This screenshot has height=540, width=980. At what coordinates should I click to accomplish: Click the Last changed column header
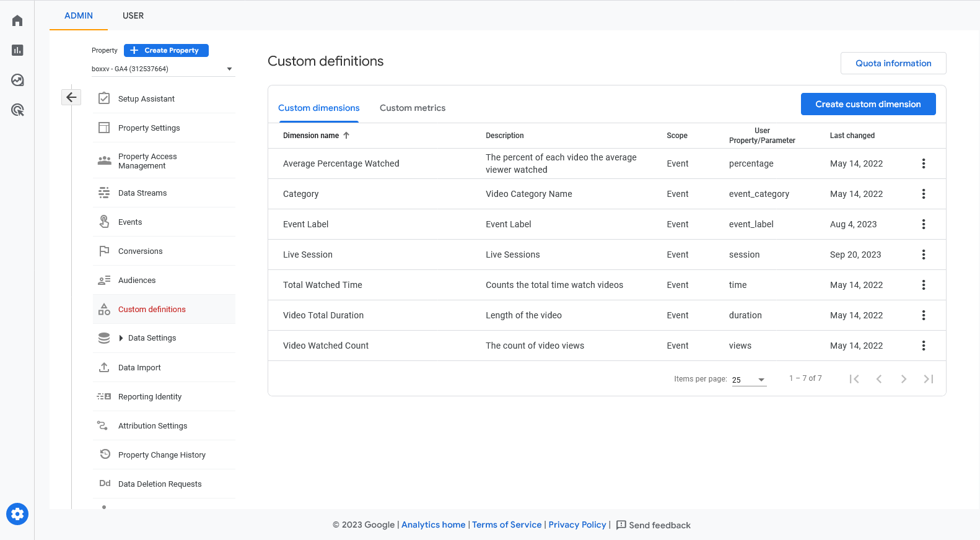852,136
